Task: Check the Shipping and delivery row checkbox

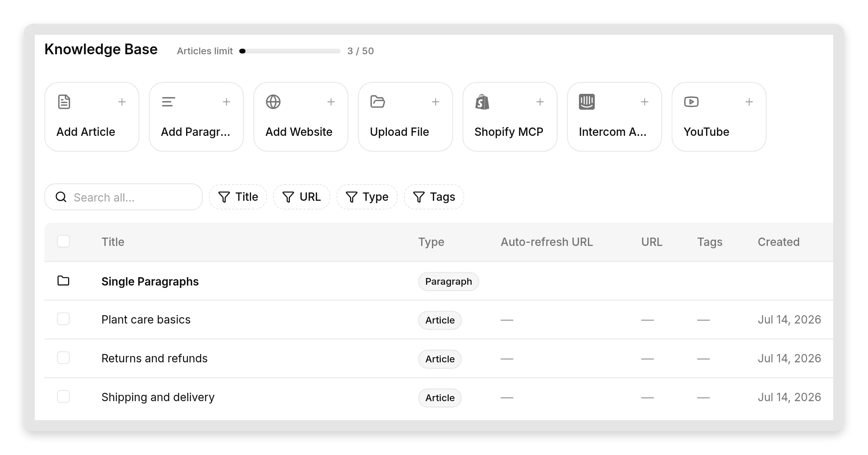Action: [63, 396]
